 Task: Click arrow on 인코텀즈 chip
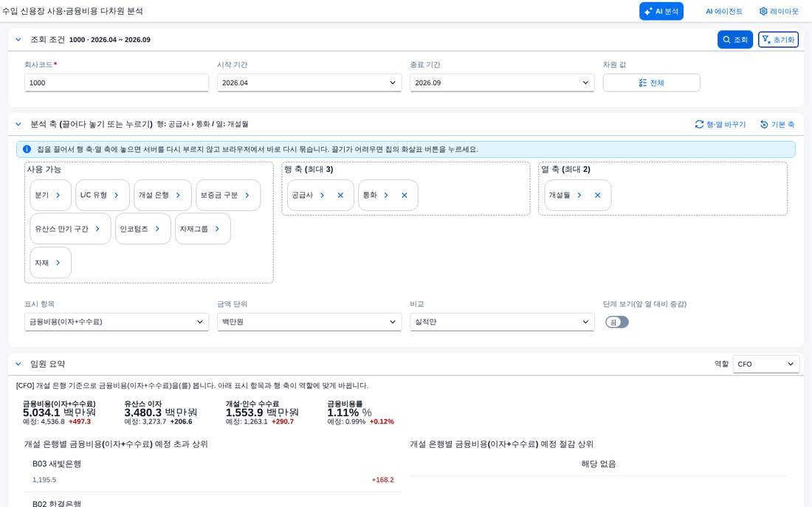pos(157,229)
